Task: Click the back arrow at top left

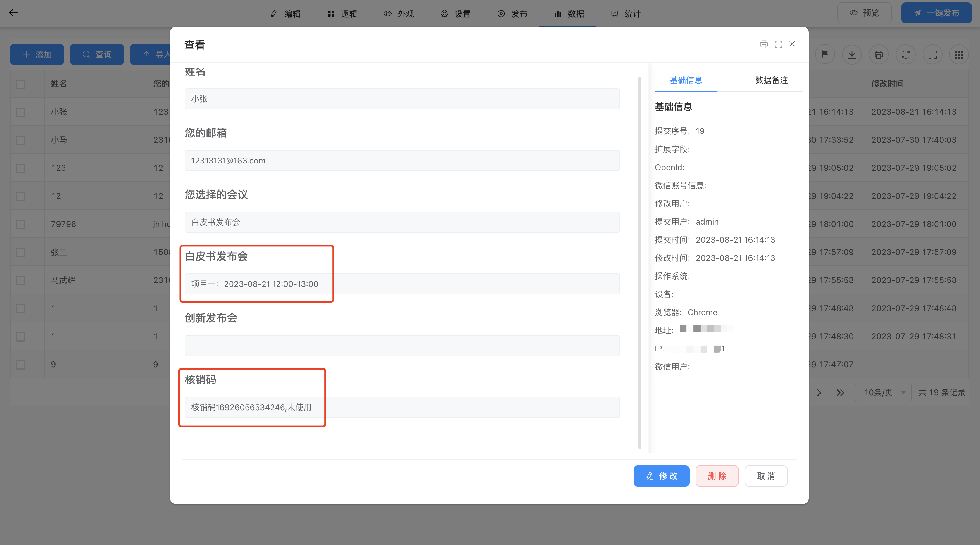Action: [14, 13]
